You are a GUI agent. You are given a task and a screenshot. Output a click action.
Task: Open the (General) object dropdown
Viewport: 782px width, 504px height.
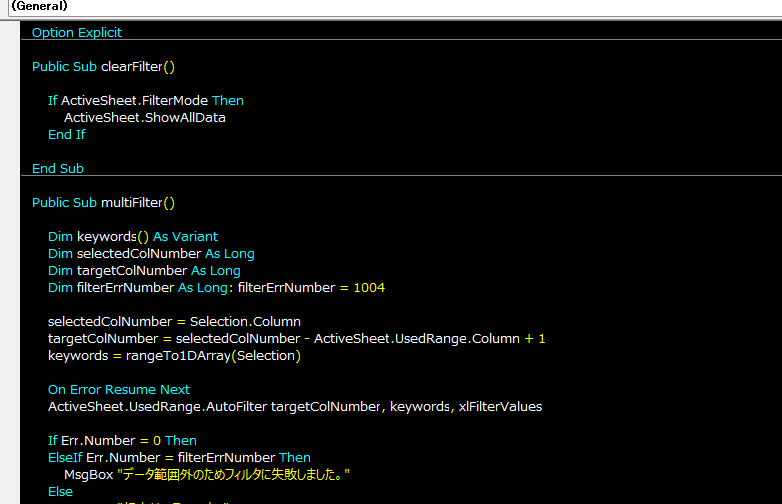[x=394, y=6]
